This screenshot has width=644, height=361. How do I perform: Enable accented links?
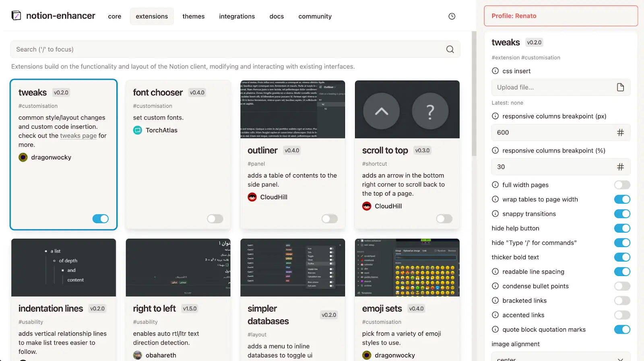[x=622, y=315]
